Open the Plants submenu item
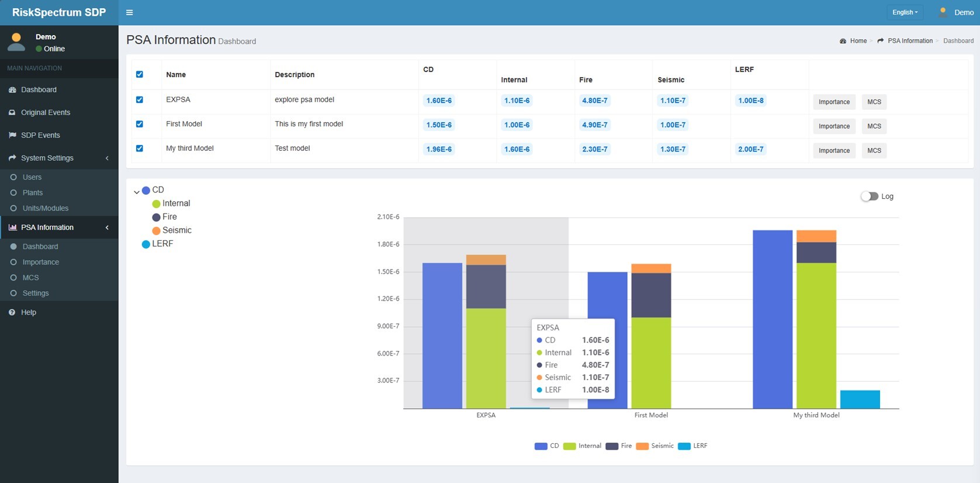This screenshot has width=980, height=483. click(x=32, y=192)
